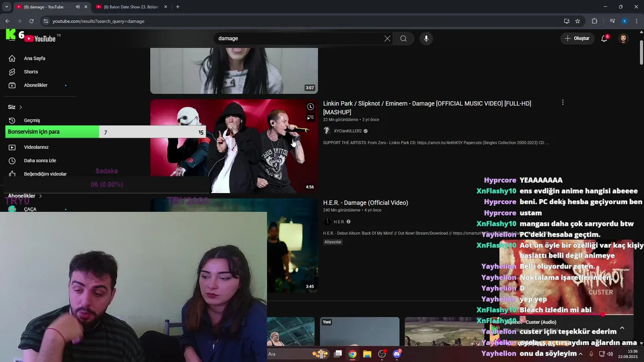Click H.E.R. channel avatar
This screenshot has width=644, height=362.
pos(327,222)
